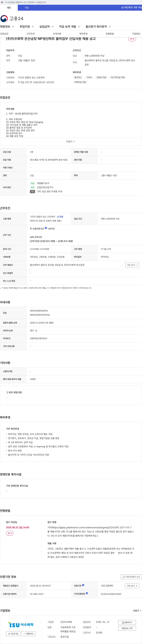Viewport: 142px width, 644px height.
Task: Click the registration time 2025.08.21 09:09:57
Action: coord(40,586)
